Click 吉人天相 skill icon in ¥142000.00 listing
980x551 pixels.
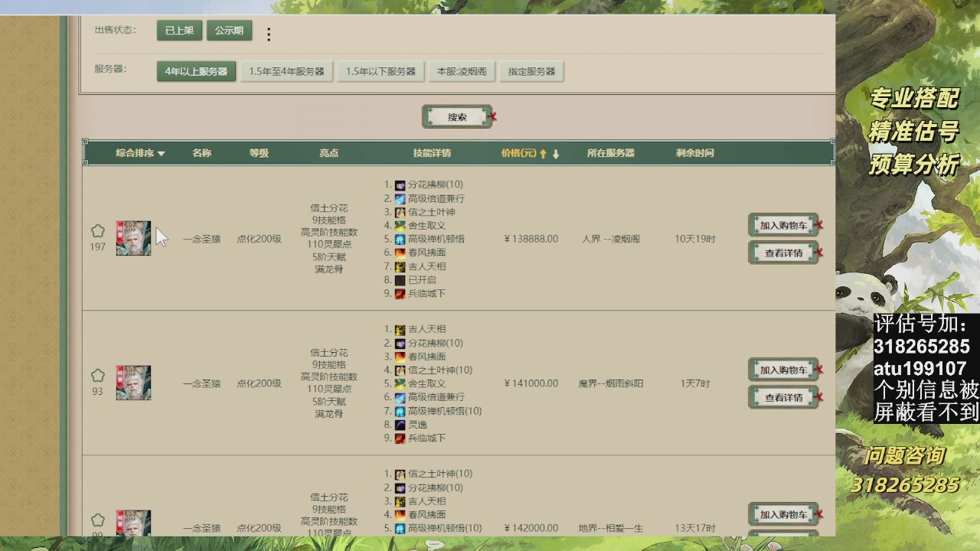pos(400,502)
